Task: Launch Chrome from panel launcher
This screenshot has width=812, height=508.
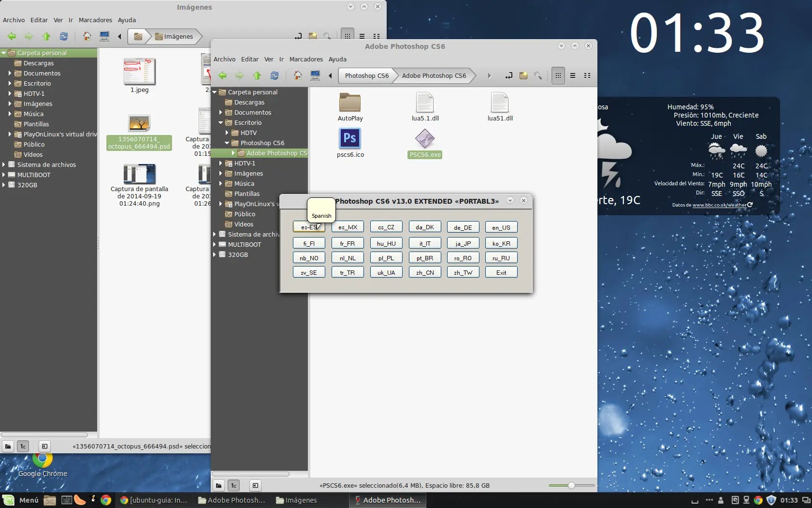Action: tap(106, 500)
